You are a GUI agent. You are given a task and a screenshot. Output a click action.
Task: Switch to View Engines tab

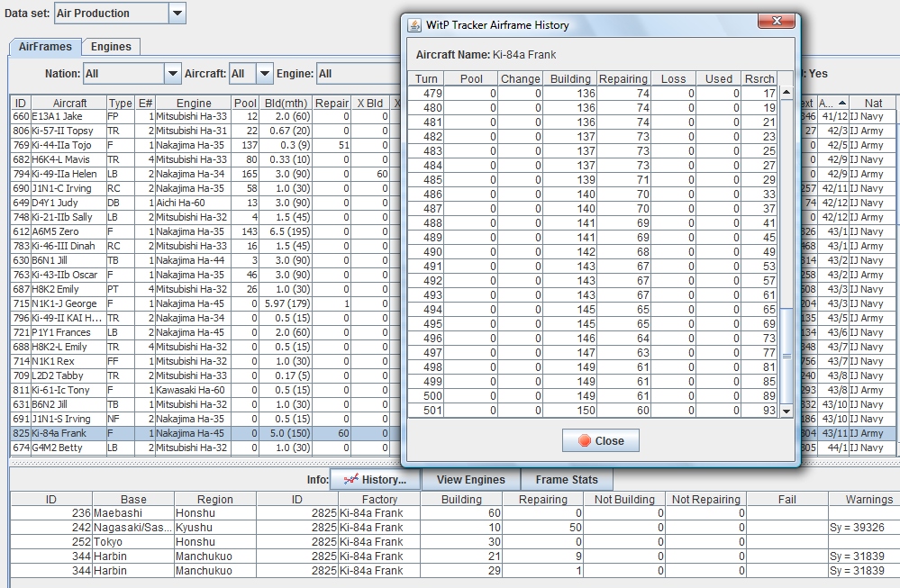470,480
